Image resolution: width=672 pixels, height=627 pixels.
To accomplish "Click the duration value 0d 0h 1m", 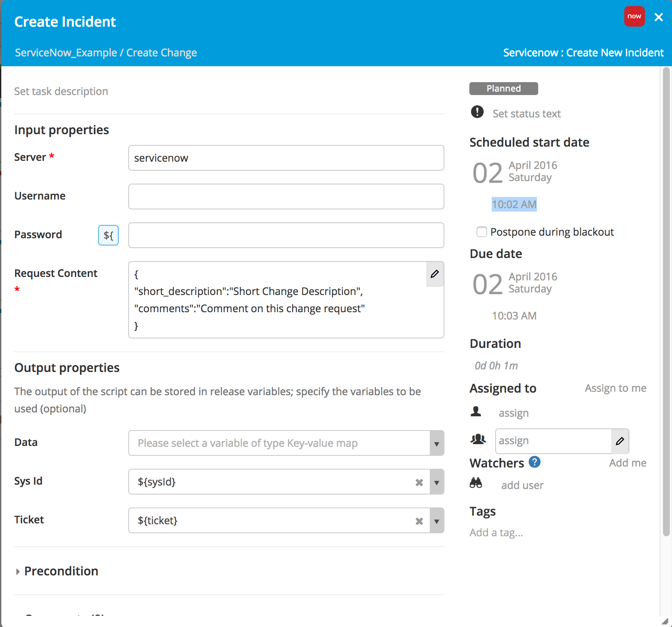I will (x=496, y=366).
